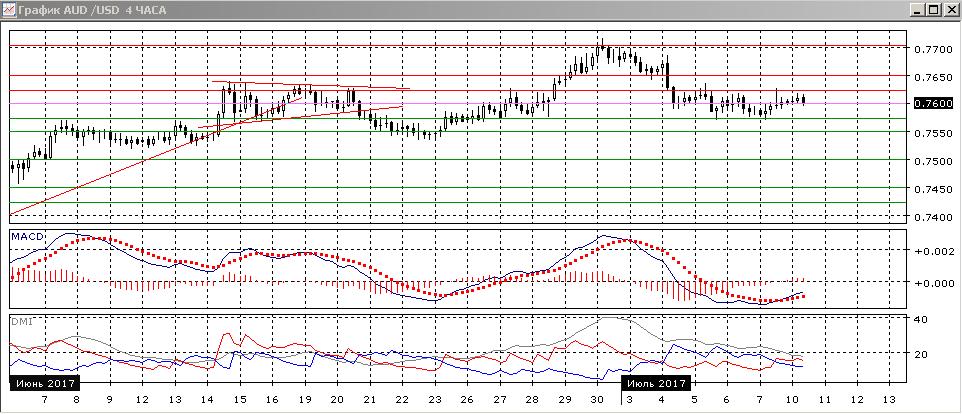The height and width of the screenshot is (414, 962).
Task: Click the chart icon in the title bar
Action: 8,10
